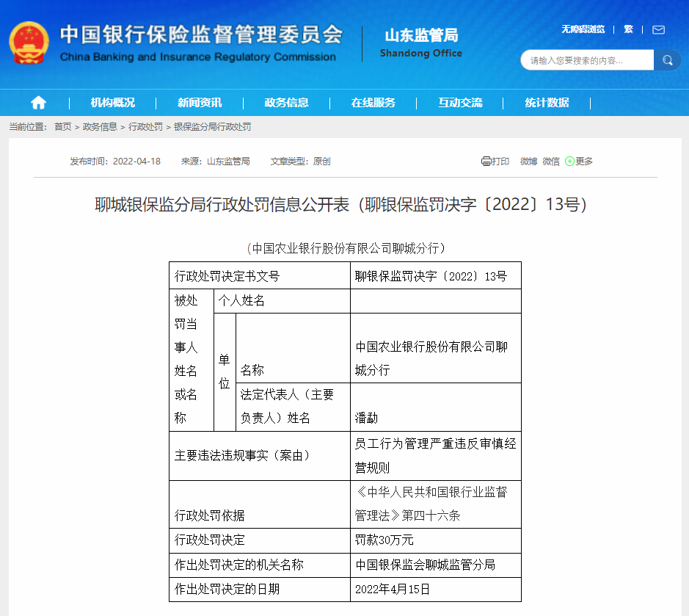Expand the 在线服务 dropdown
The width and height of the screenshot is (689, 616).
(374, 103)
